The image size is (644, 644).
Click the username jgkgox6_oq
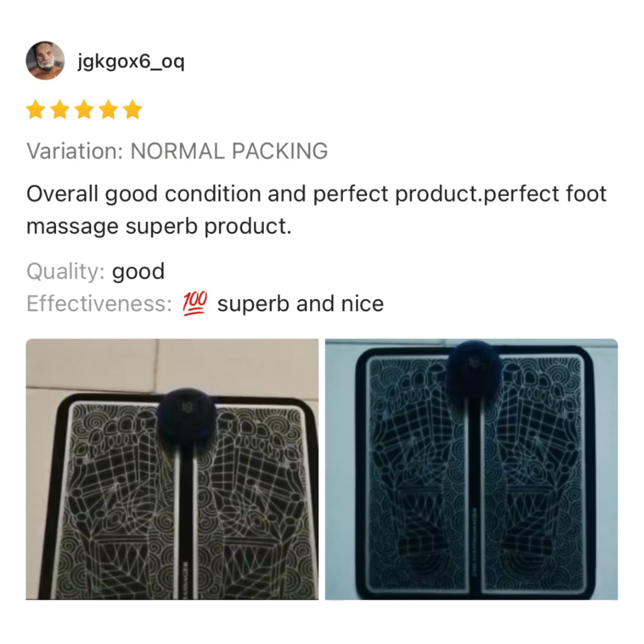point(131,62)
